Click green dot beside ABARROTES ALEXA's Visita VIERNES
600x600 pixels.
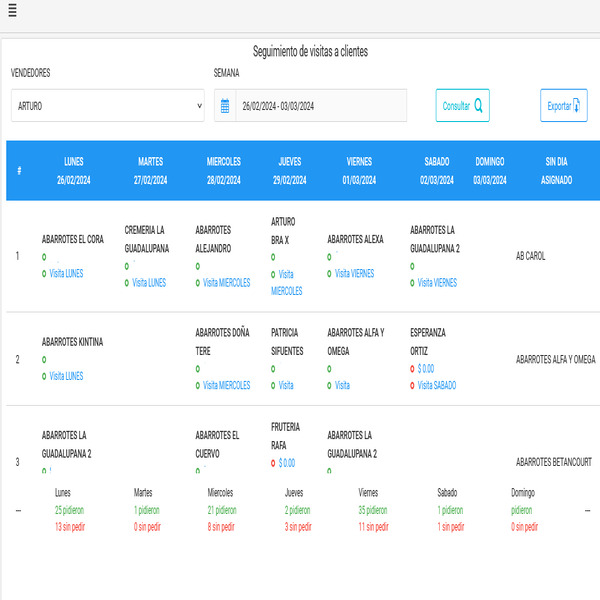(x=329, y=273)
